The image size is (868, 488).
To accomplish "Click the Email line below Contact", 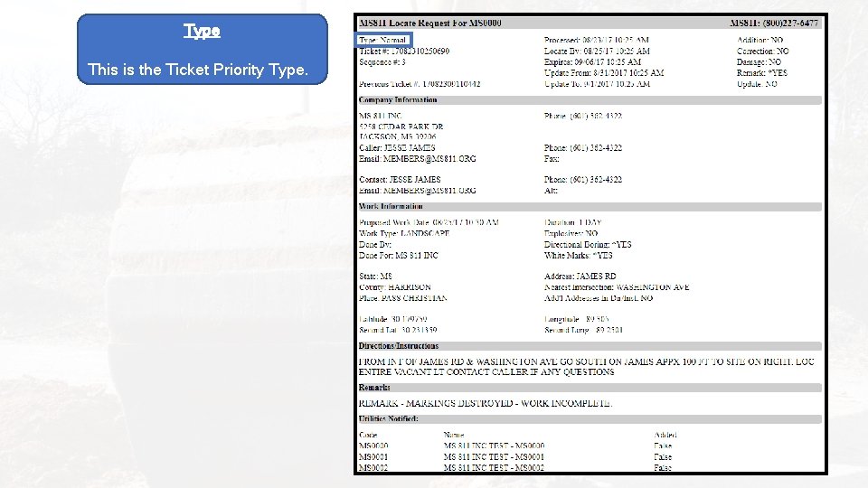I will (x=417, y=191).
